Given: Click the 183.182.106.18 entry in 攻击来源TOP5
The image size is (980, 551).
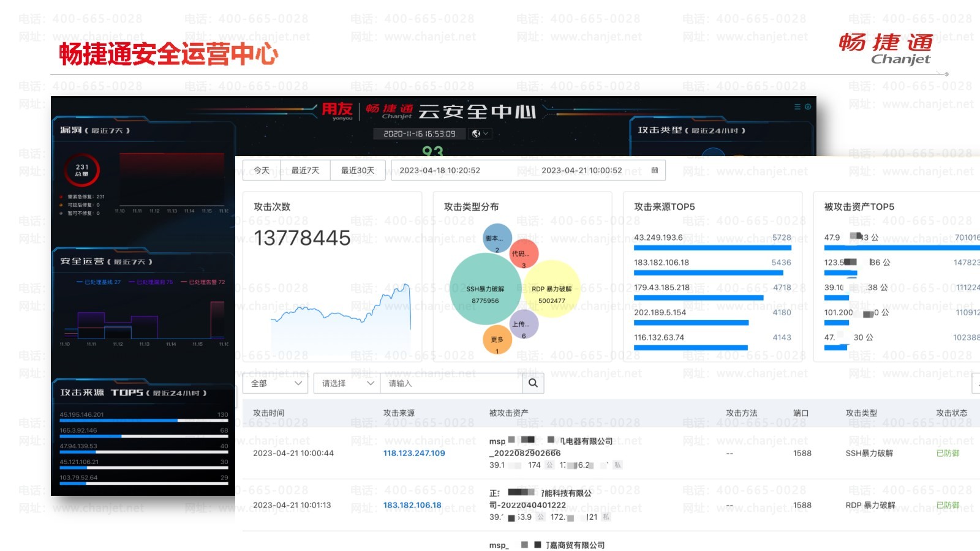Looking at the screenshot, I should (661, 263).
